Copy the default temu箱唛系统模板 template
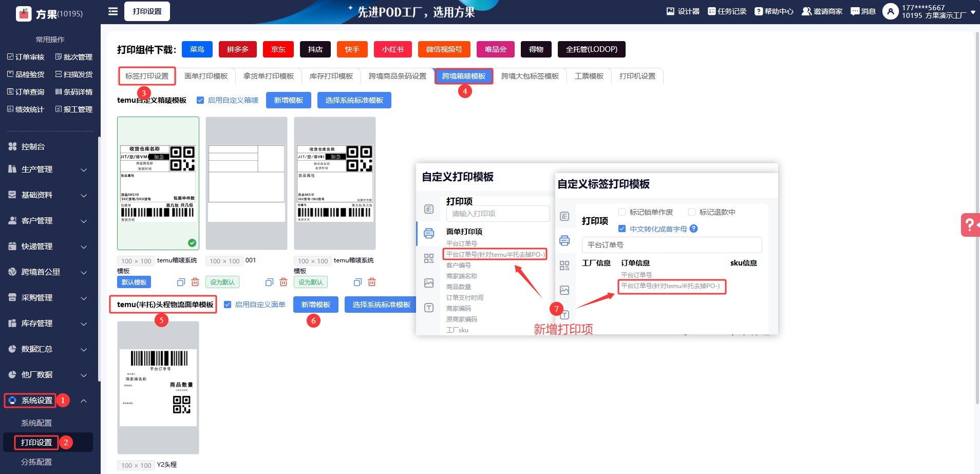Image resolution: width=980 pixels, height=474 pixels. [x=181, y=282]
